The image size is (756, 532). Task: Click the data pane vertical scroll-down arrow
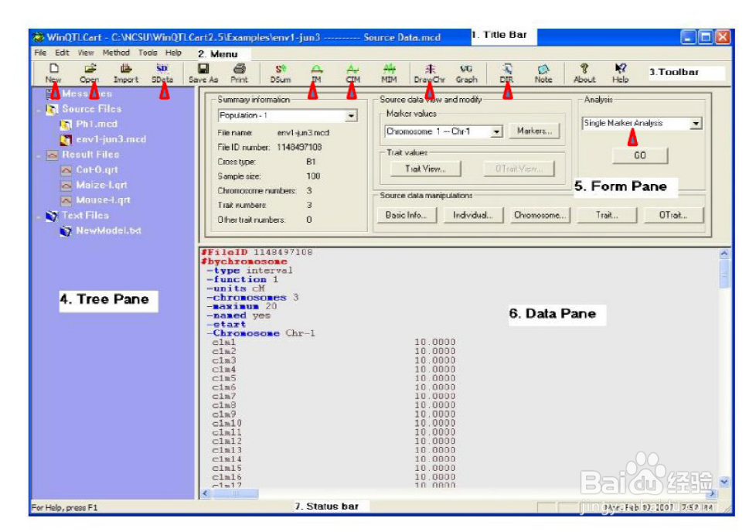coord(724,482)
